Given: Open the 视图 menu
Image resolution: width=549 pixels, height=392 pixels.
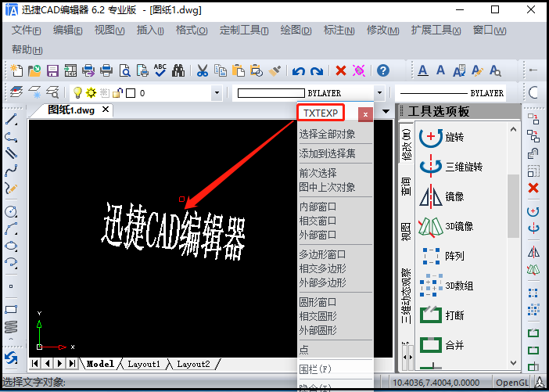Looking at the screenshot, I should [109, 31].
